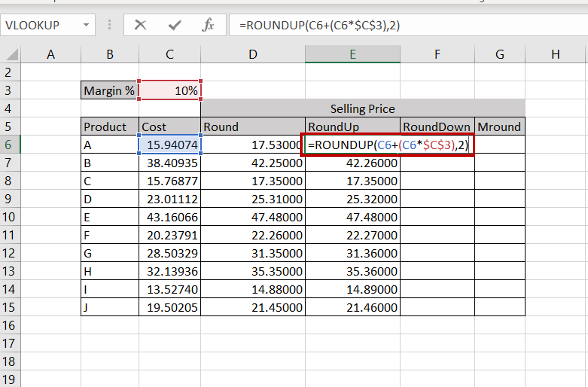The width and height of the screenshot is (588, 387).
Task: Click the 'RoundDown' heading cell
Action: tap(437, 126)
